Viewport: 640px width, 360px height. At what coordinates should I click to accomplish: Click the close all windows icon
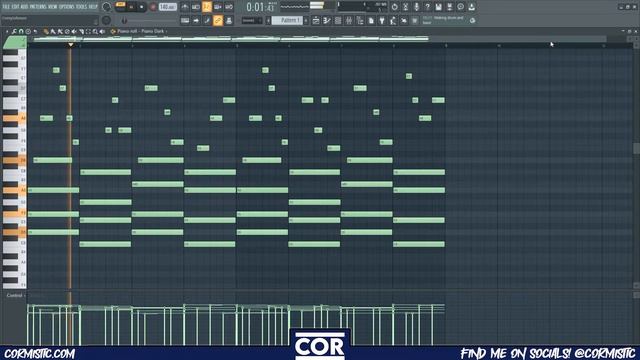click(x=404, y=20)
